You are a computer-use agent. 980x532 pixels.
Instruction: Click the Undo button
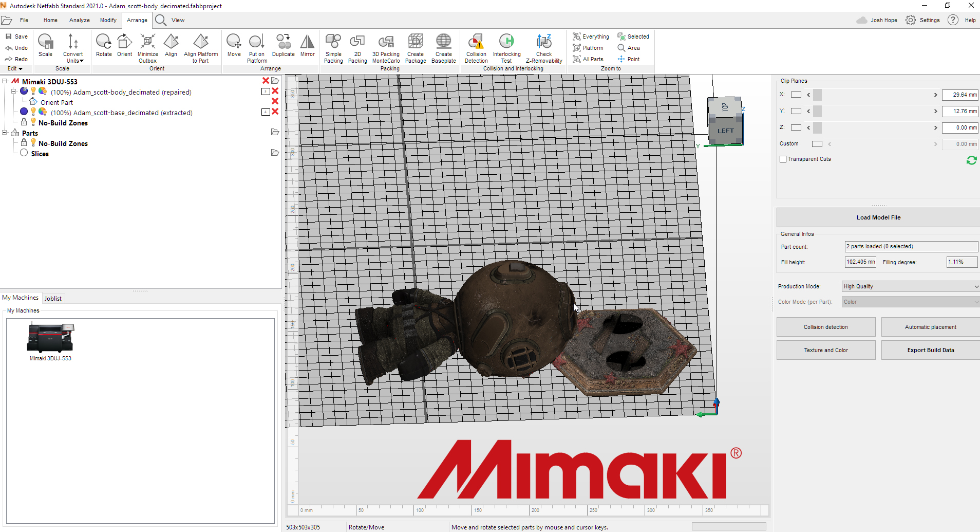[x=16, y=48]
